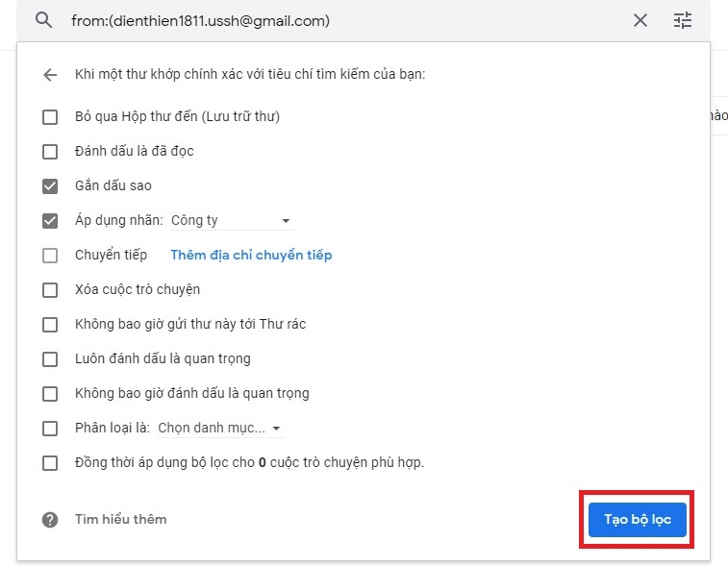The image size is (728, 566).
Task: Click the 'Khi một thư khớp chính xác' heading text
Action: tap(250, 74)
